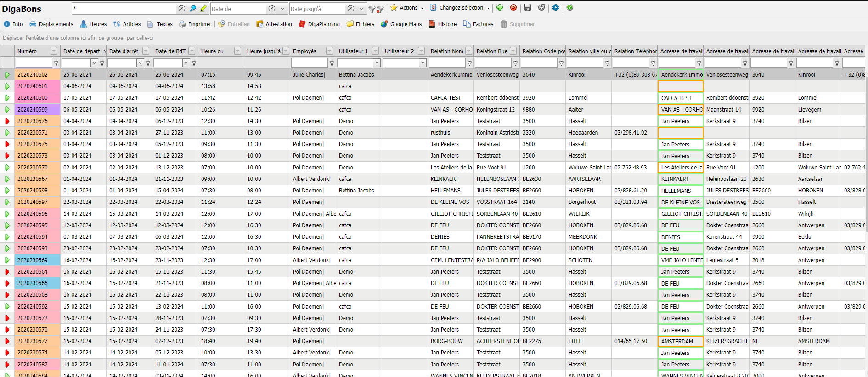
Task: Add a new record with the green plus icon
Action: coord(500,7)
